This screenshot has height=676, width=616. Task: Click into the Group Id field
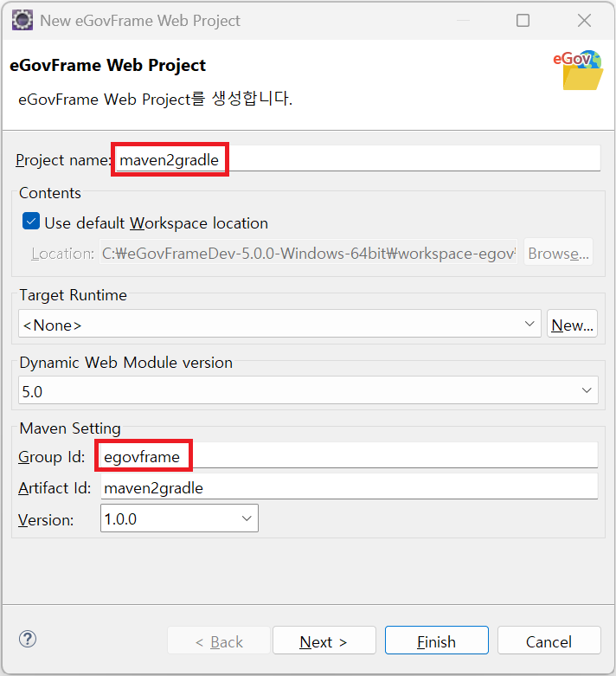click(350, 456)
